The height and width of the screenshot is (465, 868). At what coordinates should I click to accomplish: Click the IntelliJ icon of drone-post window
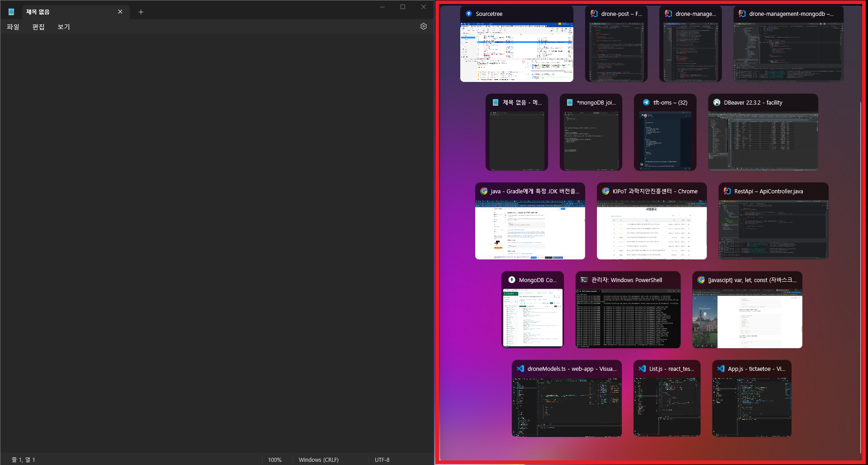594,14
